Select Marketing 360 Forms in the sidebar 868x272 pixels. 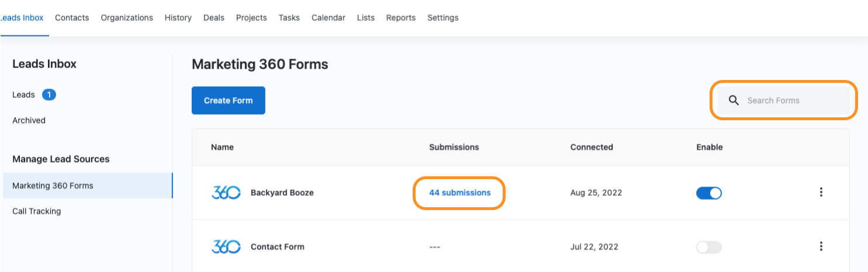(88, 186)
